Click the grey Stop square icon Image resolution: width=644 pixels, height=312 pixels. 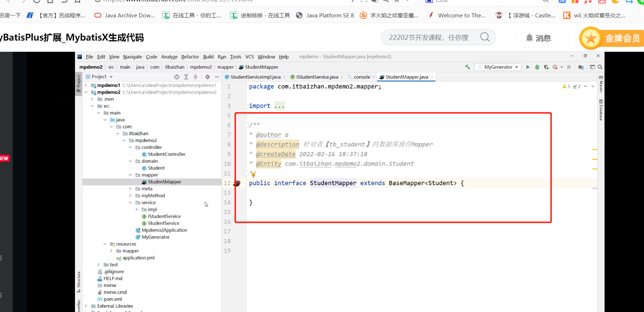point(569,67)
